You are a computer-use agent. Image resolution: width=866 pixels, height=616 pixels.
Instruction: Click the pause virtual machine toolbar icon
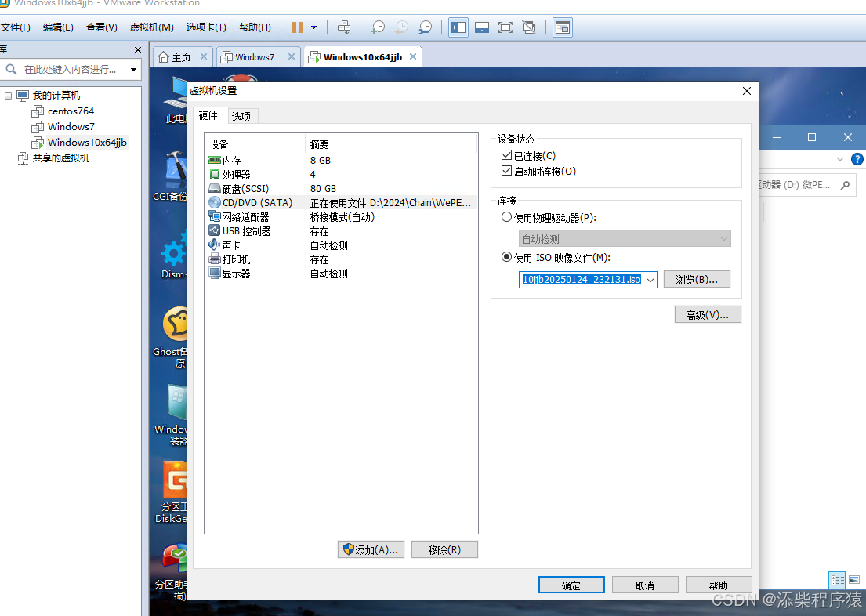[297, 27]
